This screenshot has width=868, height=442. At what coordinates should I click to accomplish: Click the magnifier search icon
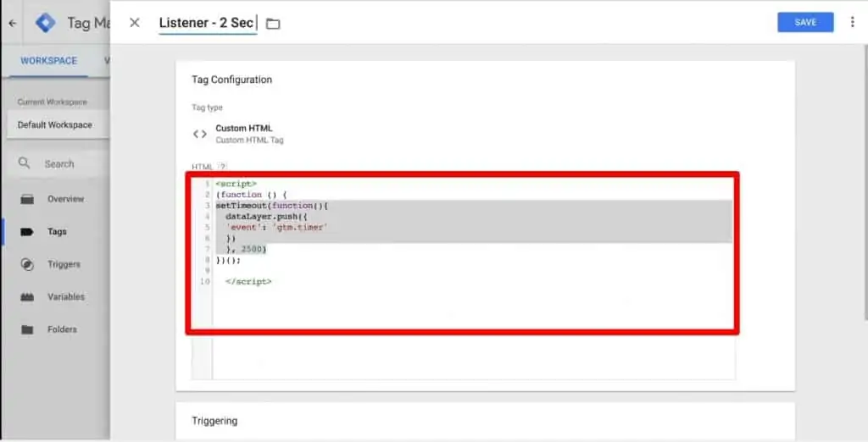pos(24,163)
